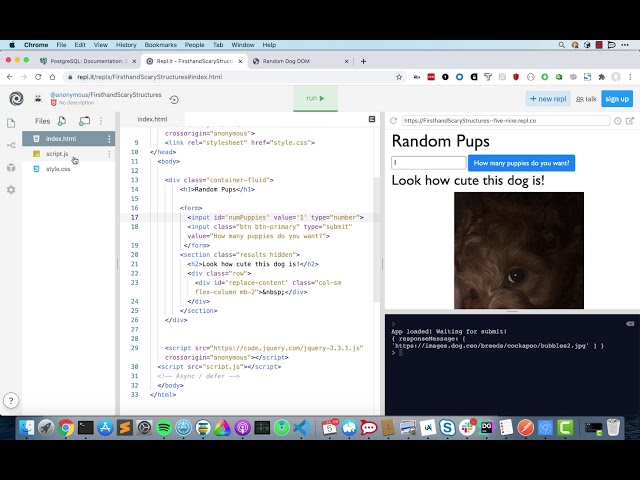Open Spotify from the Dock
The height and width of the screenshot is (480, 640).
164,427
